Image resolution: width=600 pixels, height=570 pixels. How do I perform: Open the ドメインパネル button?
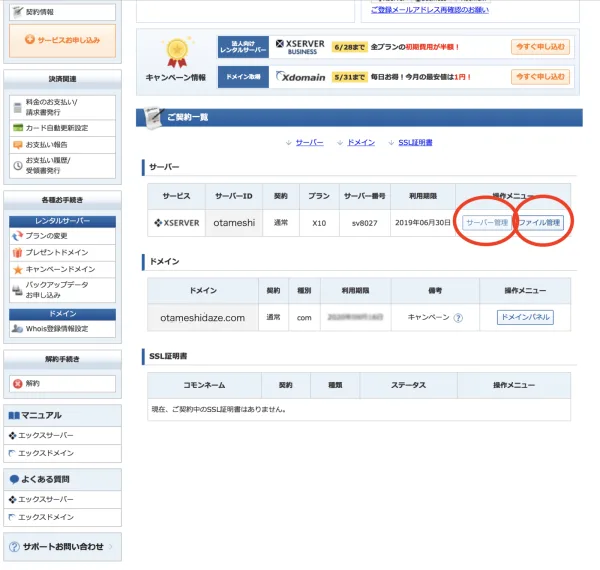[525, 317]
